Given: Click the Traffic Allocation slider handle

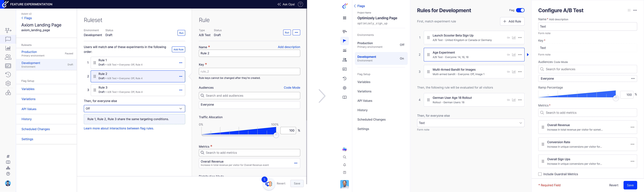Looking at the screenshot, I should [276, 135].
